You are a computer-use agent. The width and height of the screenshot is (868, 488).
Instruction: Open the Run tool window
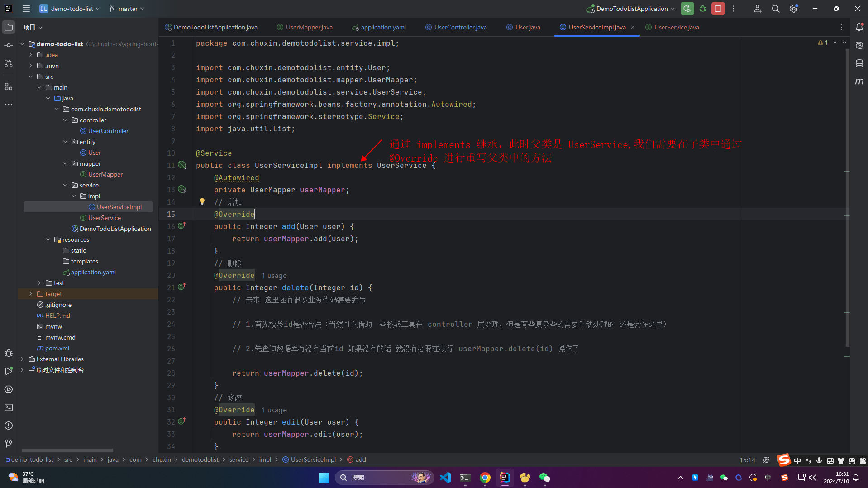point(9,371)
